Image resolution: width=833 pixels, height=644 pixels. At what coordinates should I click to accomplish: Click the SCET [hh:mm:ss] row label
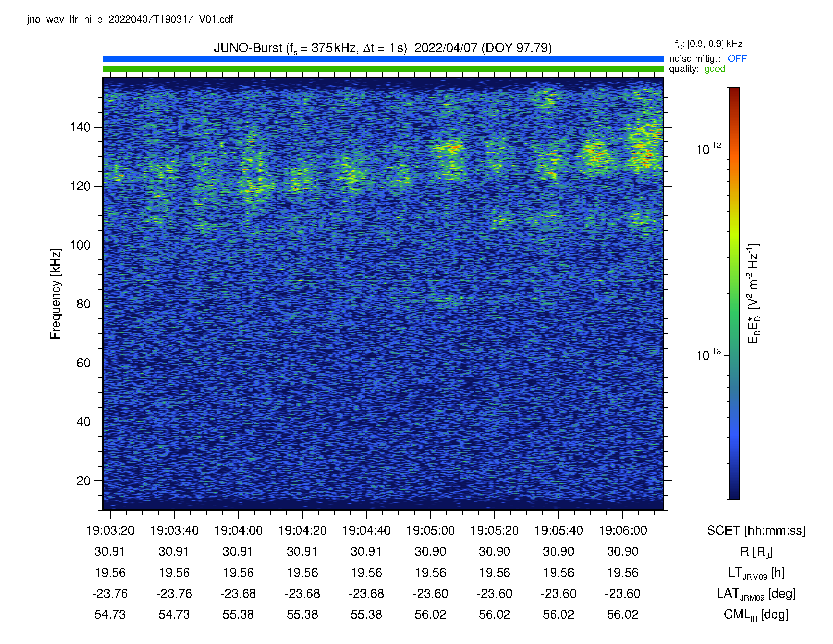[x=756, y=530]
